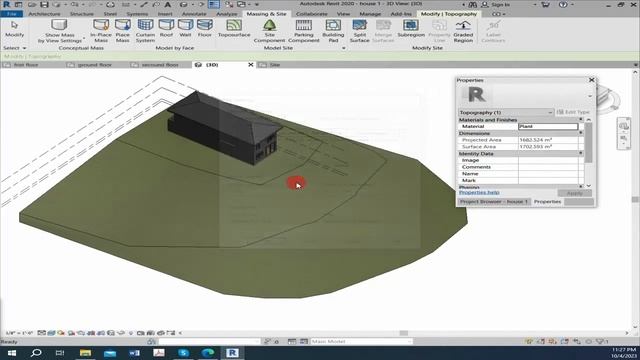Open Microsoft Edge from taskbar
640x360 pixels.
point(208,353)
